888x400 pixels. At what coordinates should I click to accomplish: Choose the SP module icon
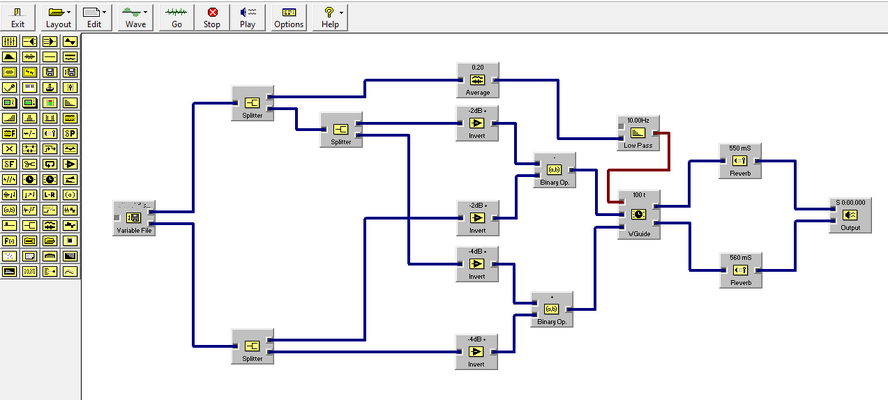click(70, 134)
